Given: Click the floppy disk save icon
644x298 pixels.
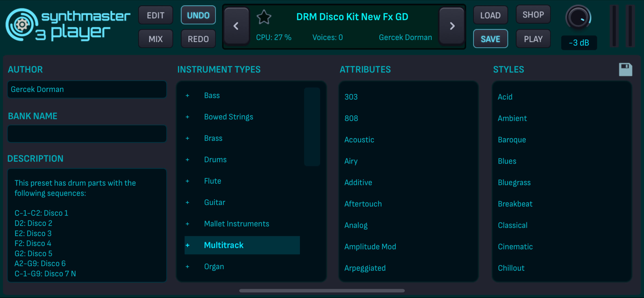Looking at the screenshot, I should [x=625, y=69].
